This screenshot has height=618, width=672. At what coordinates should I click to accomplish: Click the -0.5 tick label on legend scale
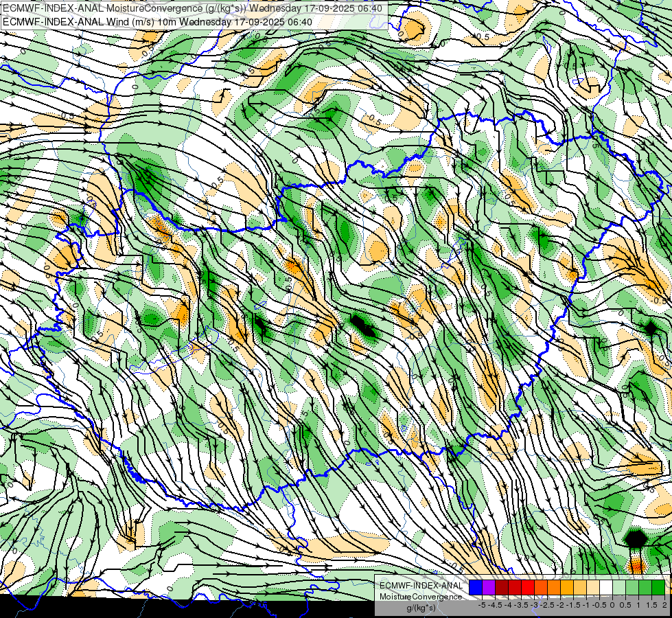click(x=599, y=605)
